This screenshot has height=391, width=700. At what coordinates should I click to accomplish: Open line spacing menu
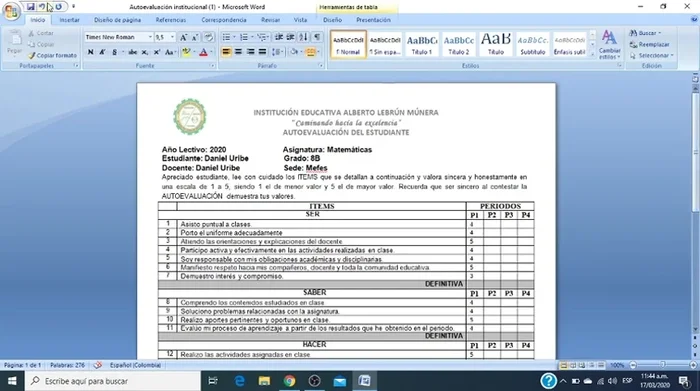point(277,52)
